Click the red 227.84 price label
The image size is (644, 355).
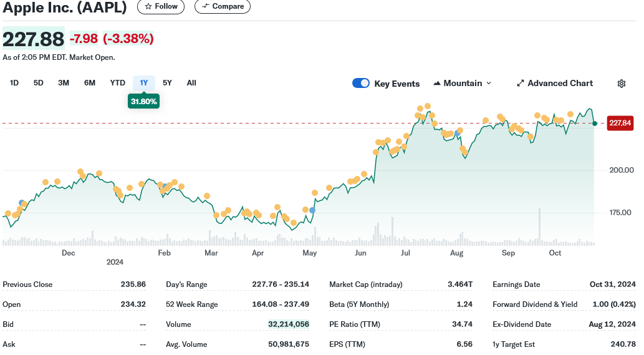[x=620, y=123]
